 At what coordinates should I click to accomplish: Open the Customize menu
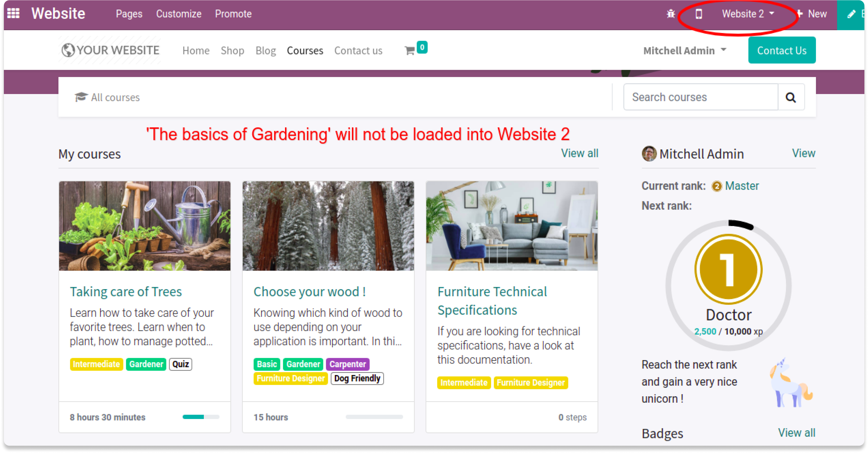(178, 14)
